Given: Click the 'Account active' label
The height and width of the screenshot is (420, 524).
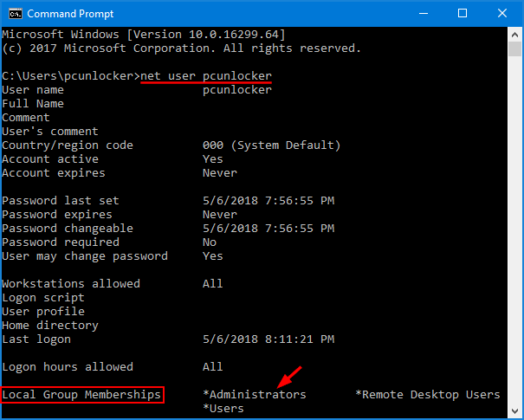Looking at the screenshot, I should tap(50, 159).
